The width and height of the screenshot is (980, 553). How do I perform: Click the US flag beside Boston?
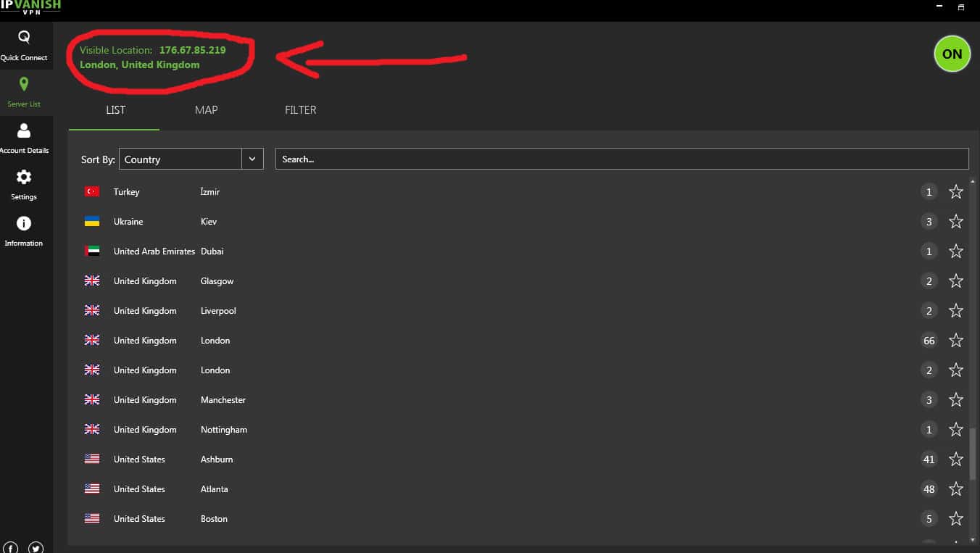[92, 518]
